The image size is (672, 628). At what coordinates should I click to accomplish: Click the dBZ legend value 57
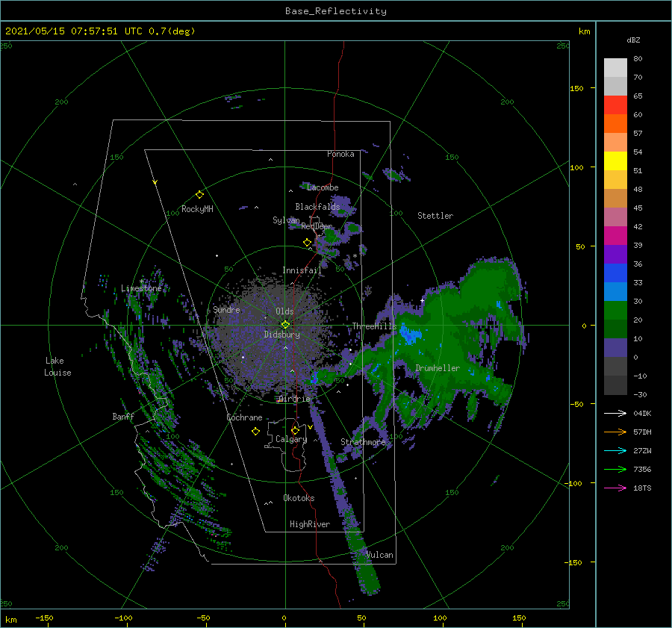coord(638,134)
